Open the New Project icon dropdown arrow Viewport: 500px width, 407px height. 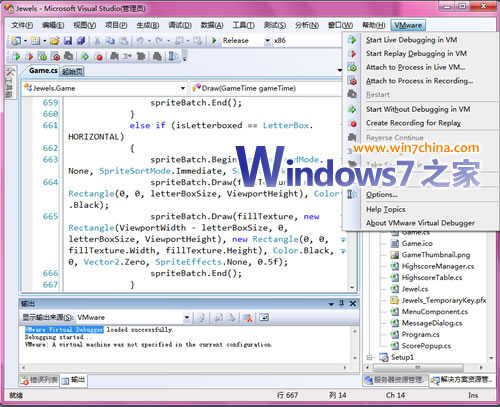(x=25, y=41)
